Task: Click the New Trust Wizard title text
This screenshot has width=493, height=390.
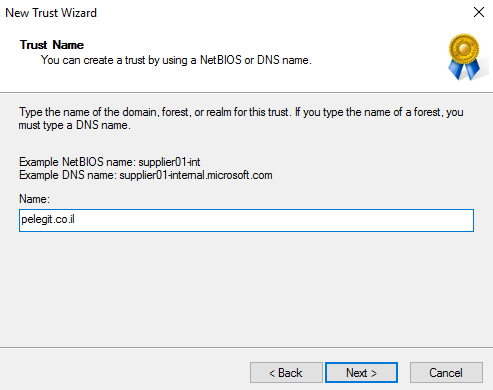Action: pyautogui.click(x=51, y=13)
